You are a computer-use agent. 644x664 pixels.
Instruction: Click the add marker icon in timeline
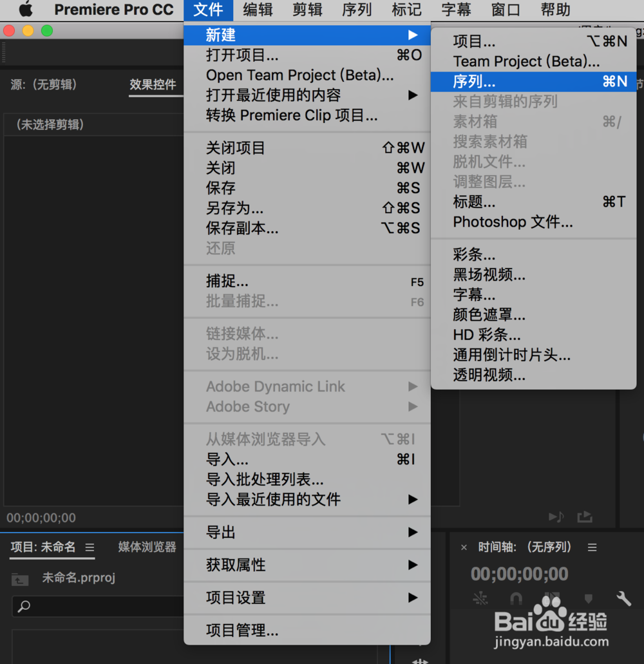(588, 599)
